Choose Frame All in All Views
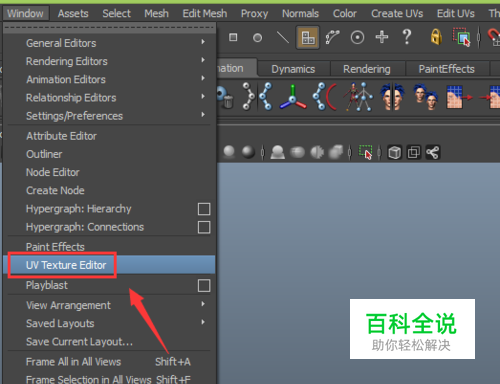This screenshot has height=384, width=500. [109, 362]
